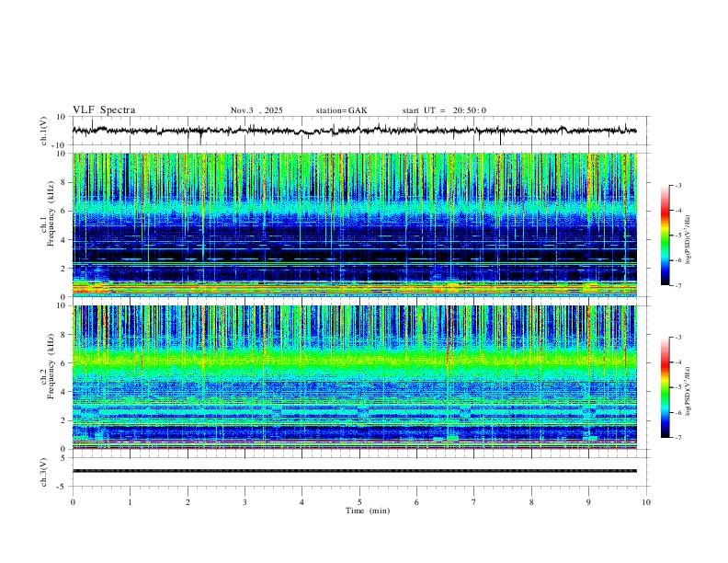Click the 'VLF Spectra' title text
Image resolution: width=728 pixels, height=563 pixels.
(x=104, y=110)
